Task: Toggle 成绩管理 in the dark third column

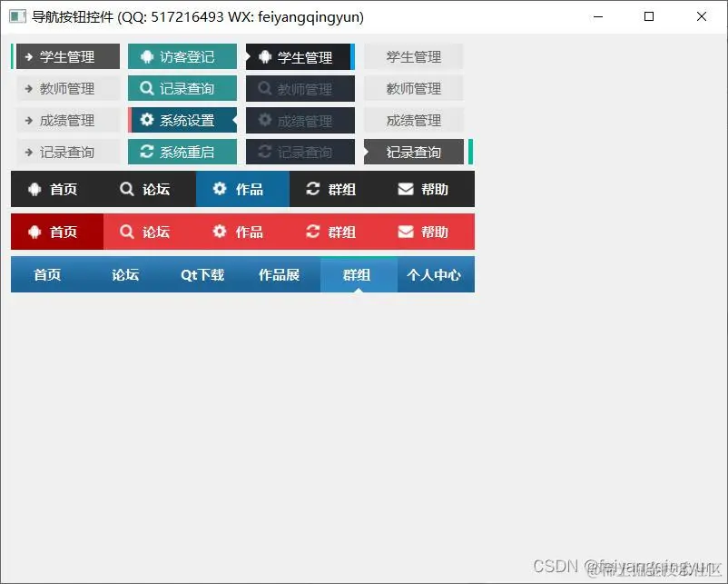Action: coord(300,120)
